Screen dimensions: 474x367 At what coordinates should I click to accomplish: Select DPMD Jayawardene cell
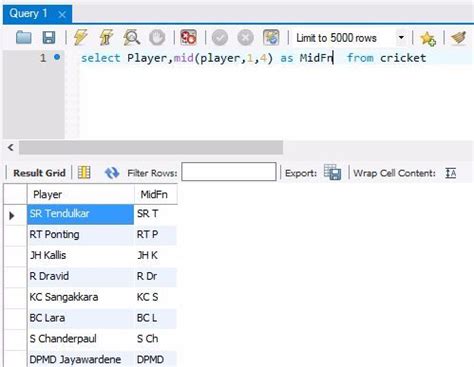pyautogui.click(x=80, y=359)
